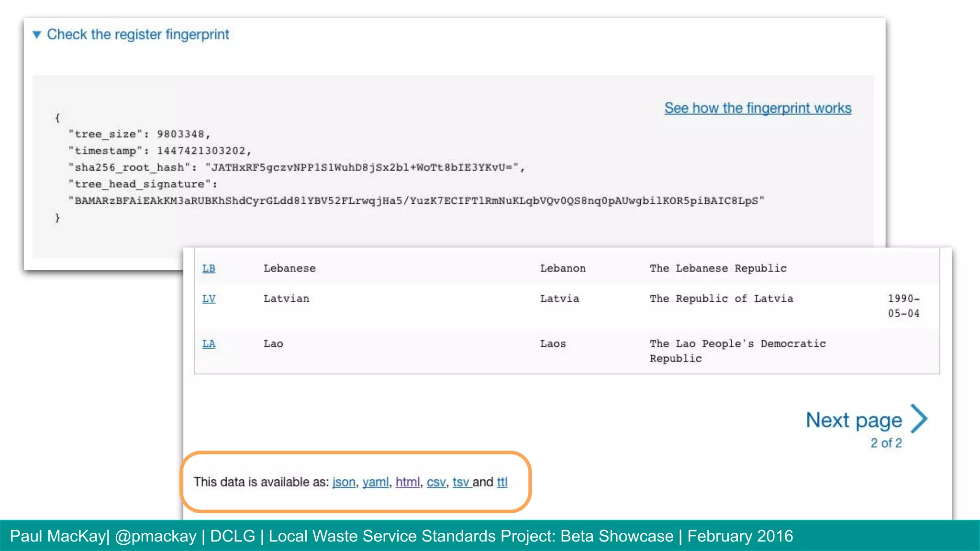Image resolution: width=980 pixels, height=551 pixels.
Task: Open the LV country code link
Action: (x=209, y=298)
